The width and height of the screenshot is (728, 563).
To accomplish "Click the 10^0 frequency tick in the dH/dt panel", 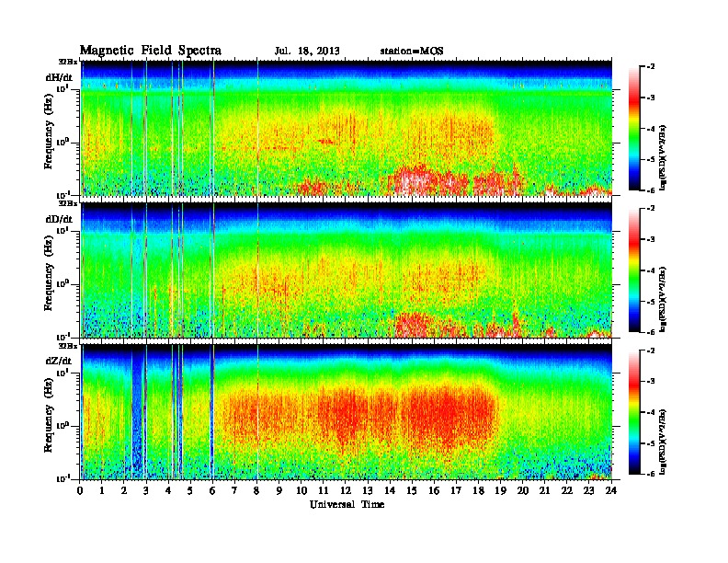I will point(63,142).
